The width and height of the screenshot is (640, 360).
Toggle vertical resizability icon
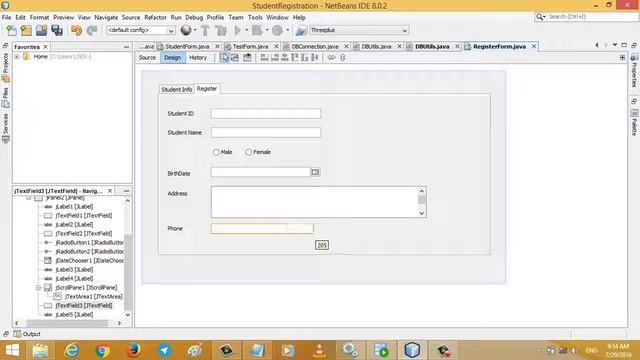pyautogui.click(x=343, y=58)
